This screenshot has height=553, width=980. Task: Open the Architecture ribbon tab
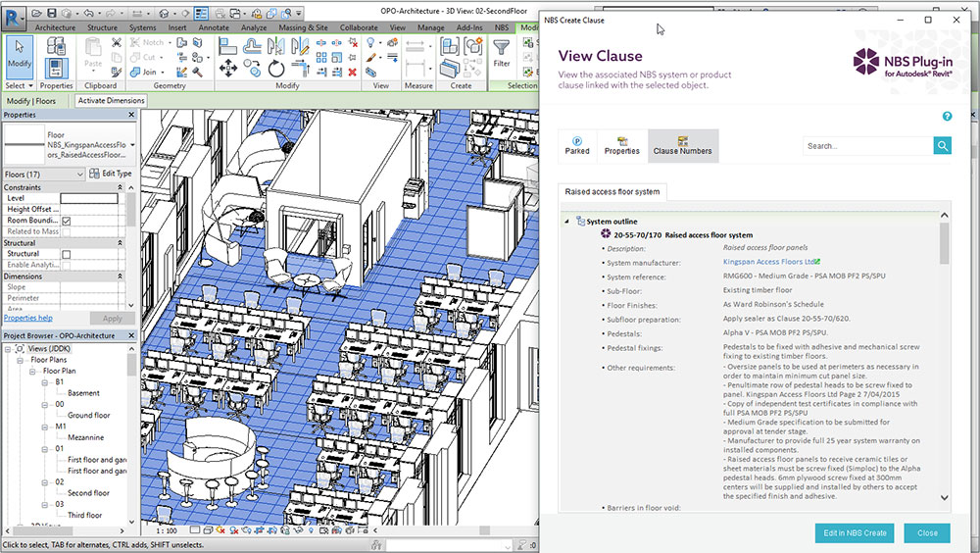(x=55, y=27)
